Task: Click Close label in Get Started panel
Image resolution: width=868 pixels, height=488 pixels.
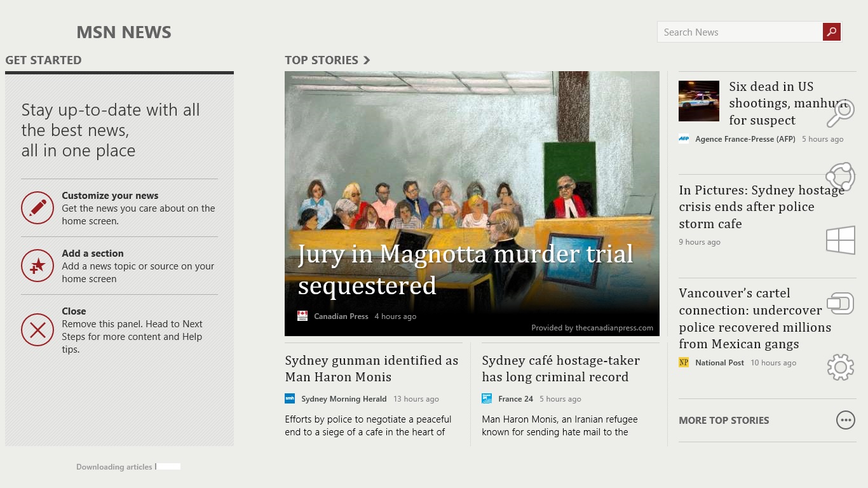Action: 74,311
